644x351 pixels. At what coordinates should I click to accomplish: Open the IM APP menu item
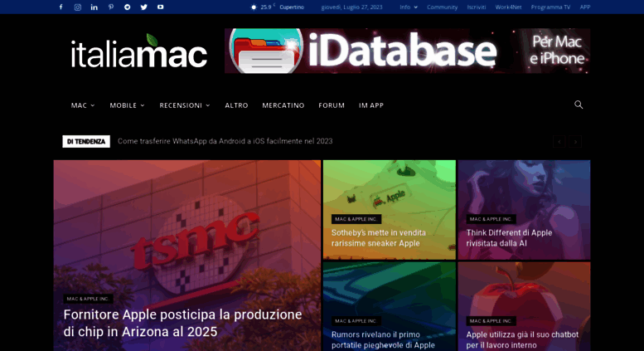pos(371,105)
